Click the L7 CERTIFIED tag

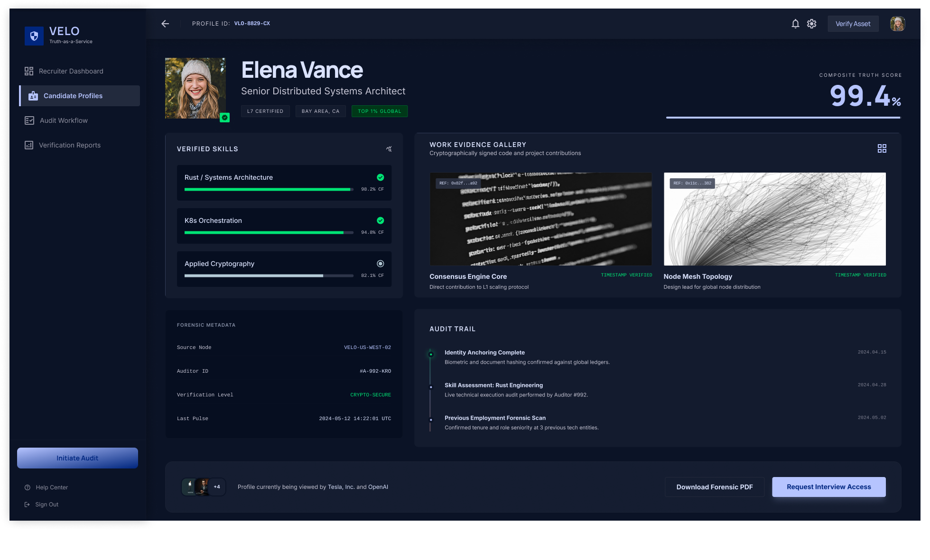click(265, 111)
